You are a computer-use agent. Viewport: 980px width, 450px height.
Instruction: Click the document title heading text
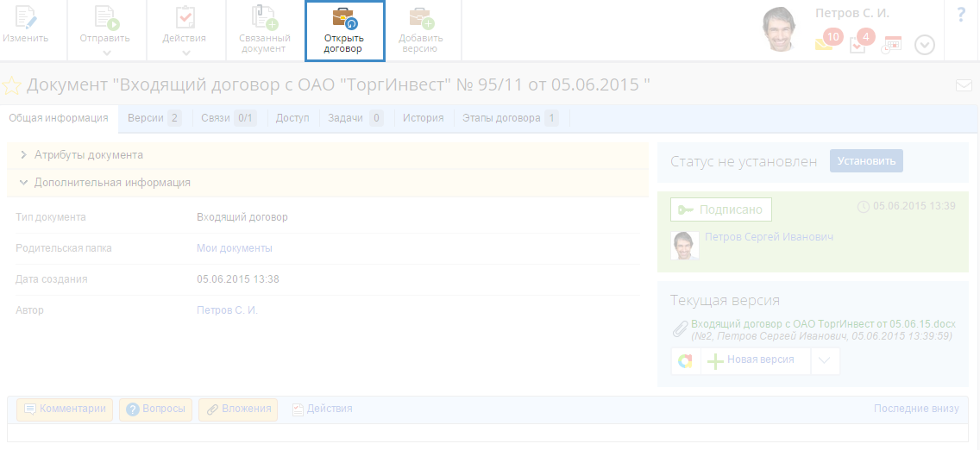(338, 84)
